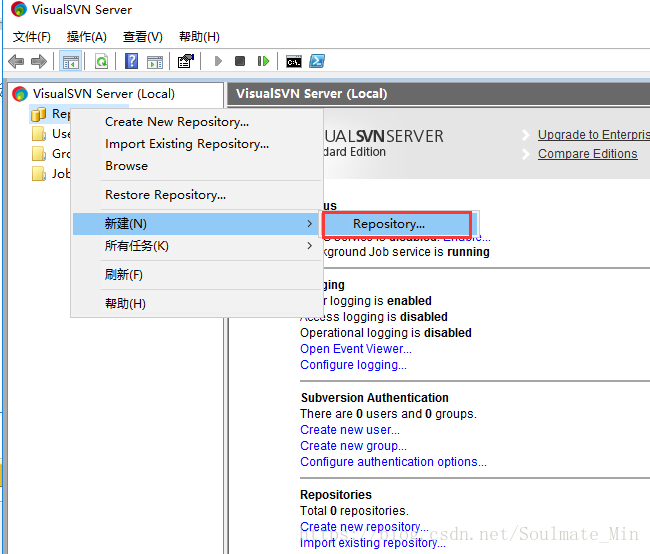Screen dimensions: 650x554
Task: Open the command prompt toolbar icon
Action: pyautogui.click(x=293, y=62)
